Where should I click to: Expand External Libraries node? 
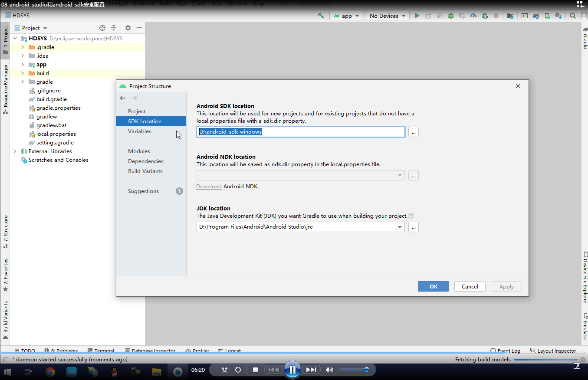15,151
